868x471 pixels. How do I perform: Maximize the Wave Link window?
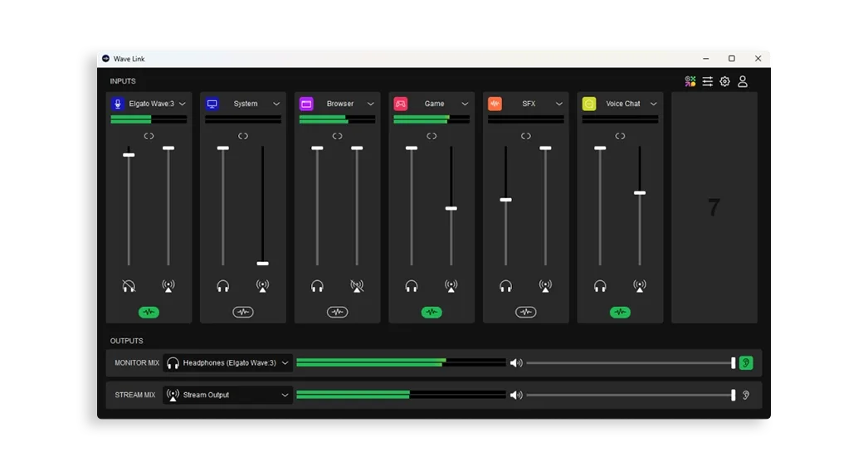(x=732, y=59)
